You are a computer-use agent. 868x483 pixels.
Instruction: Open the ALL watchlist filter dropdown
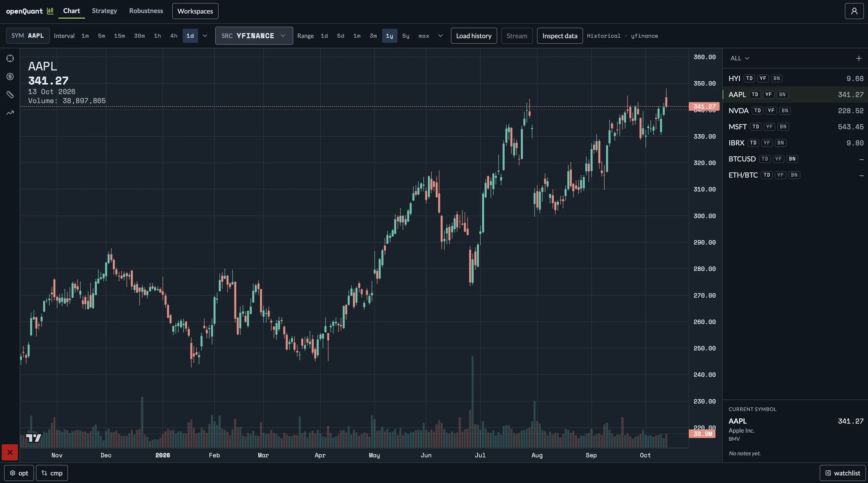click(x=740, y=58)
